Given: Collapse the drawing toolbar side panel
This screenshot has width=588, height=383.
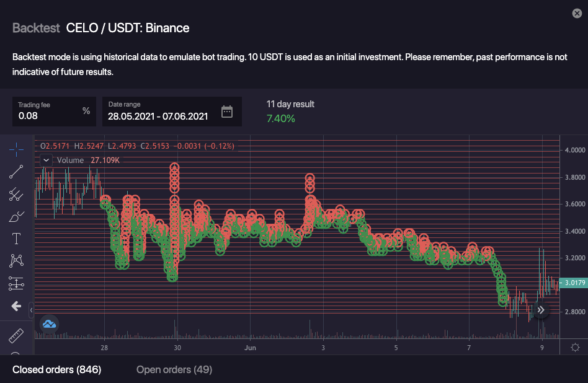Looking at the screenshot, I should 32,307.
